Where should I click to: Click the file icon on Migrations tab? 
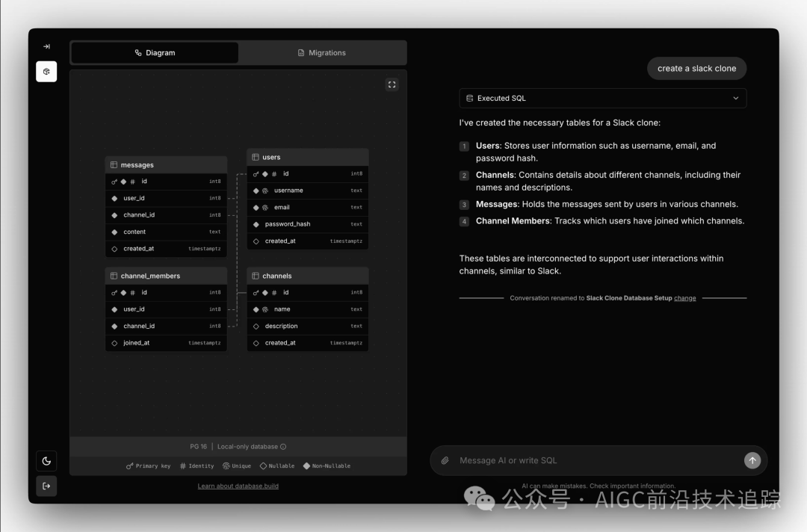pos(301,52)
